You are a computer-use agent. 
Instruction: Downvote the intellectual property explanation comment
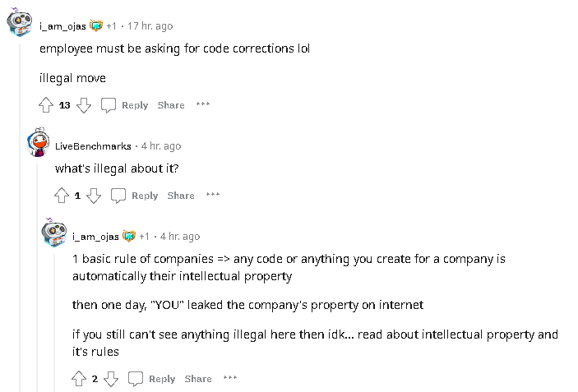tap(111, 379)
